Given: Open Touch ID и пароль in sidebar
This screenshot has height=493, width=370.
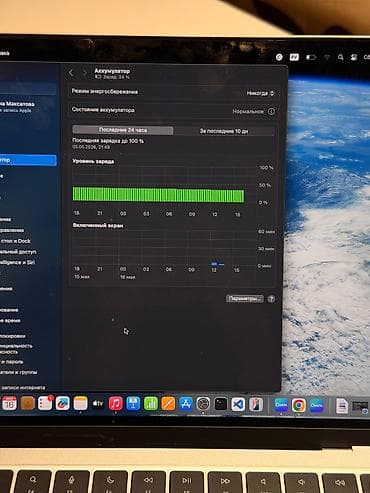Looking at the screenshot, I should click(12, 362).
